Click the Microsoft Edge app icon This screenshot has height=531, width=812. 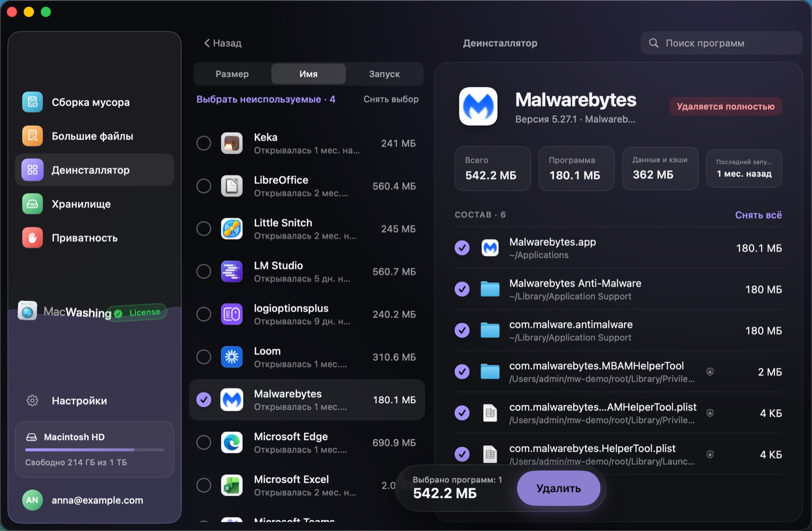tap(232, 443)
